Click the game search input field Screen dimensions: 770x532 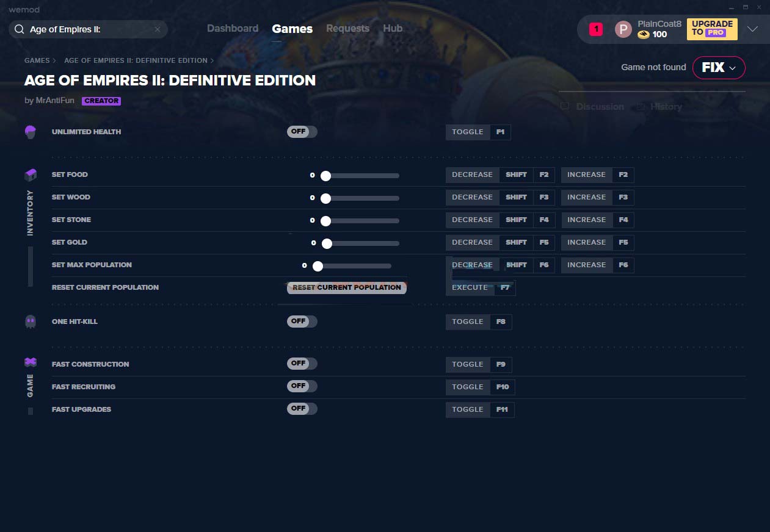[x=88, y=29]
